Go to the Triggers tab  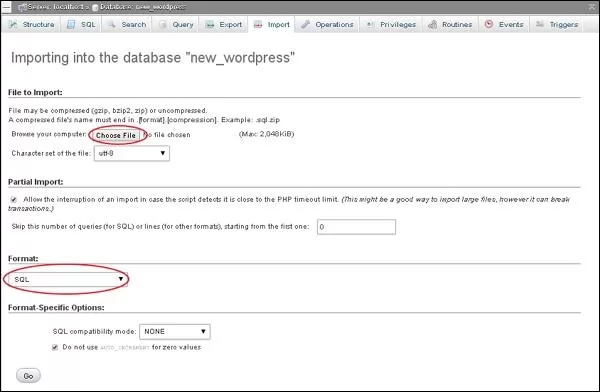(x=557, y=24)
